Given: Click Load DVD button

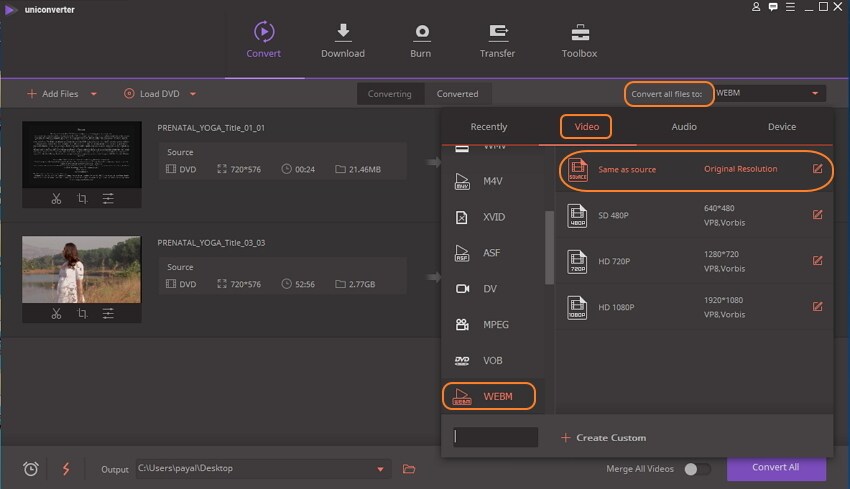Looking at the screenshot, I should [152, 94].
